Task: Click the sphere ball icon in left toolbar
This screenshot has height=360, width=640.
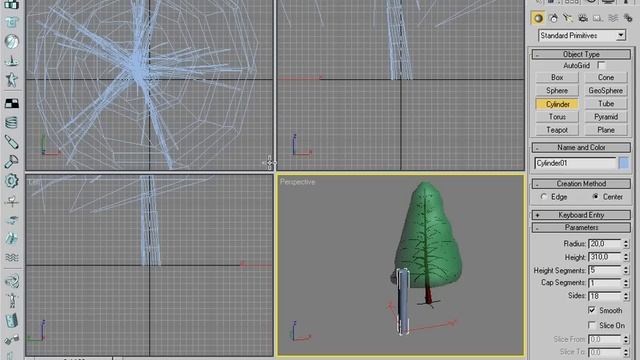Action: click(11, 42)
